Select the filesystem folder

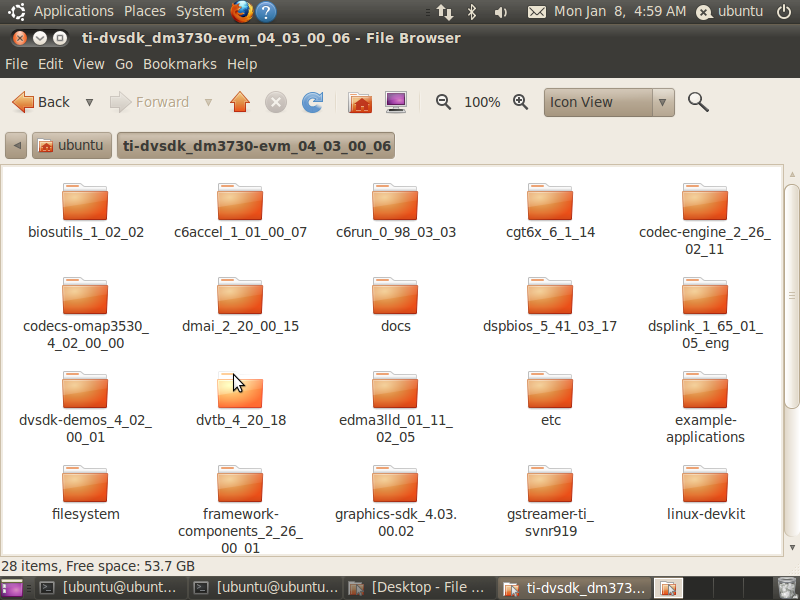coord(85,493)
